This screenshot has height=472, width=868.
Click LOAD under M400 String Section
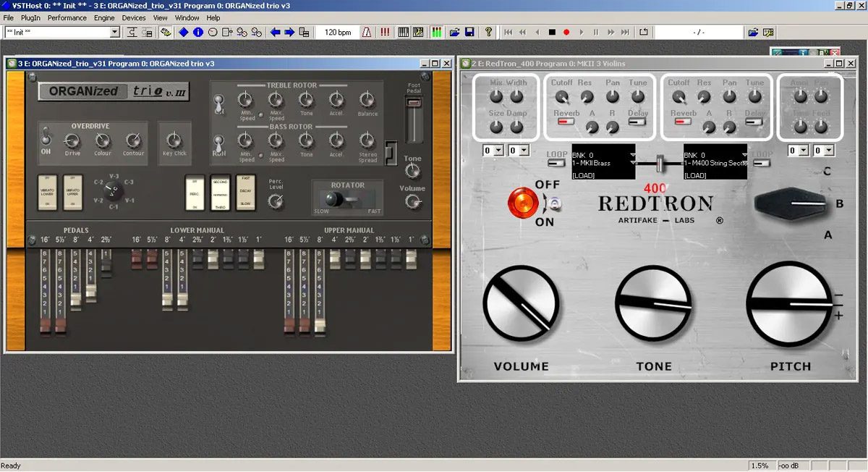coord(694,175)
